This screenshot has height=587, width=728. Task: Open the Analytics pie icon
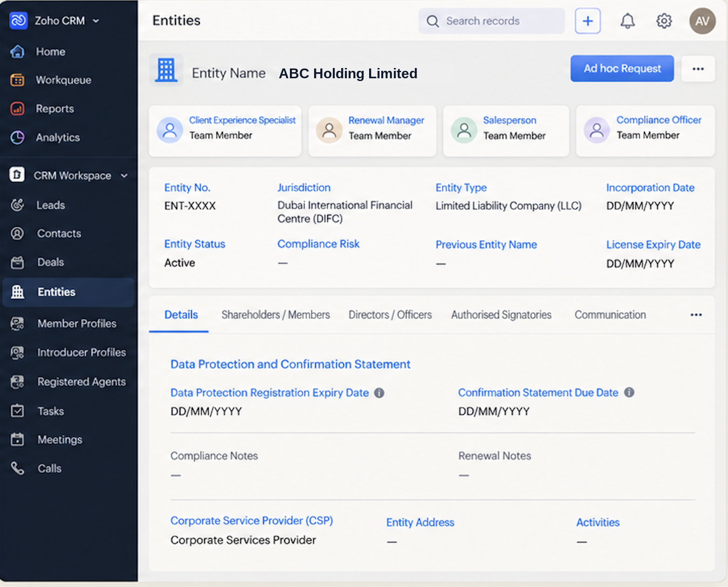[18, 137]
